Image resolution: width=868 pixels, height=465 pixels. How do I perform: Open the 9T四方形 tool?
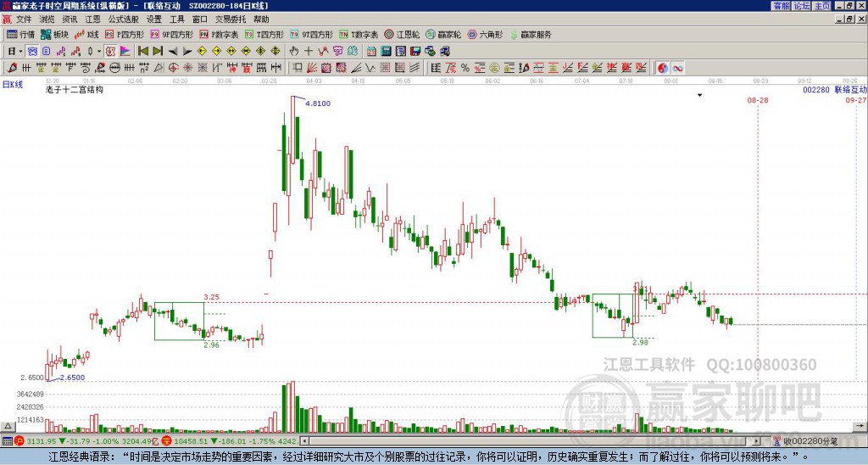pyautogui.click(x=311, y=34)
